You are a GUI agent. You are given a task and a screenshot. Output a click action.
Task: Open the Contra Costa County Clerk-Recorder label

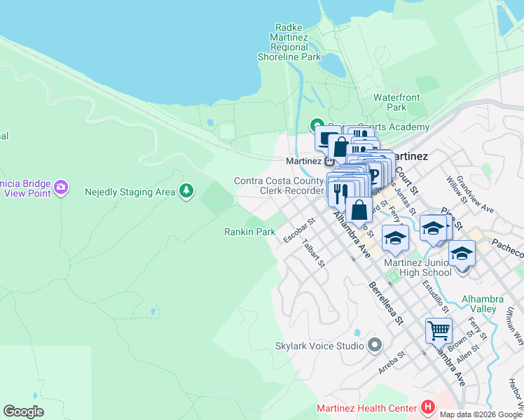[279, 185]
